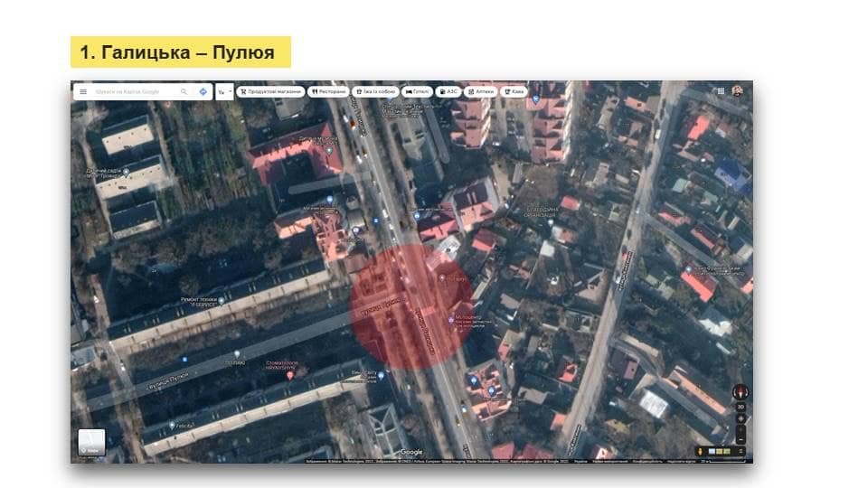The image size is (868, 488).
Task: Switch map type via the layers thumbnail
Action: coord(91,443)
